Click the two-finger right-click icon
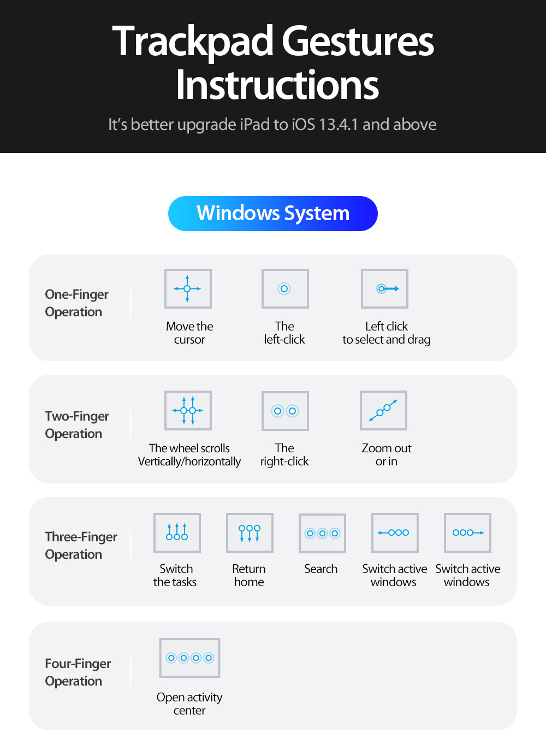546x756 pixels. (x=285, y=411)
